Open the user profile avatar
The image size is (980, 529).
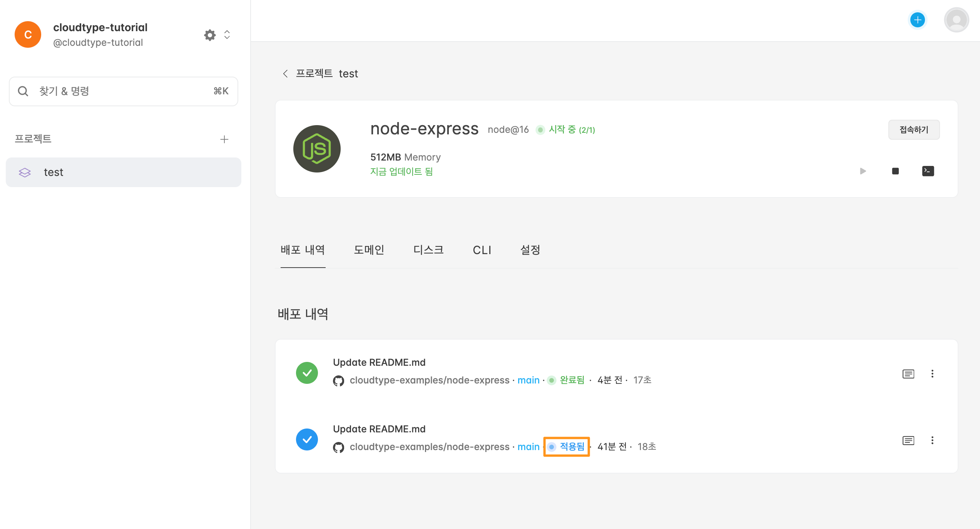[956, 20]
